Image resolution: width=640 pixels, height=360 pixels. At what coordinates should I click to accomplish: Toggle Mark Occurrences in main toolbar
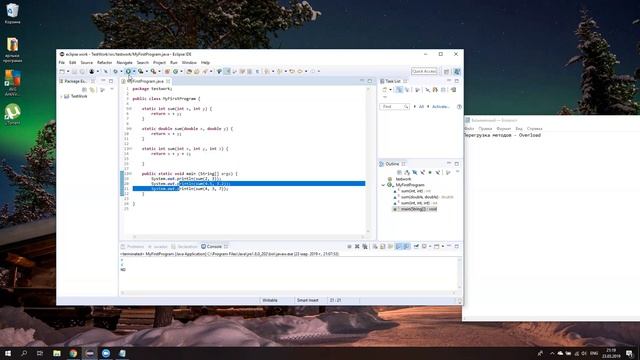[x=227, y=71]
